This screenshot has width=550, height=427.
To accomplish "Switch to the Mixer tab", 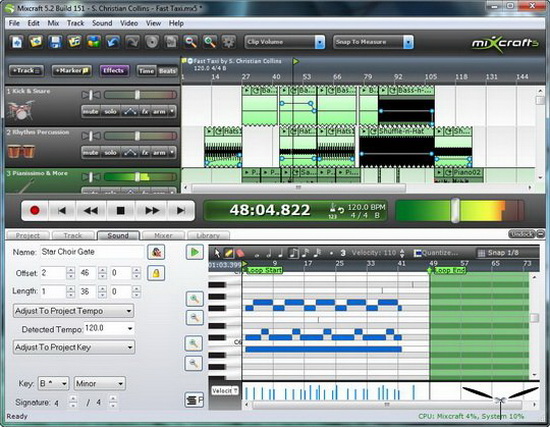I will 163,235.
